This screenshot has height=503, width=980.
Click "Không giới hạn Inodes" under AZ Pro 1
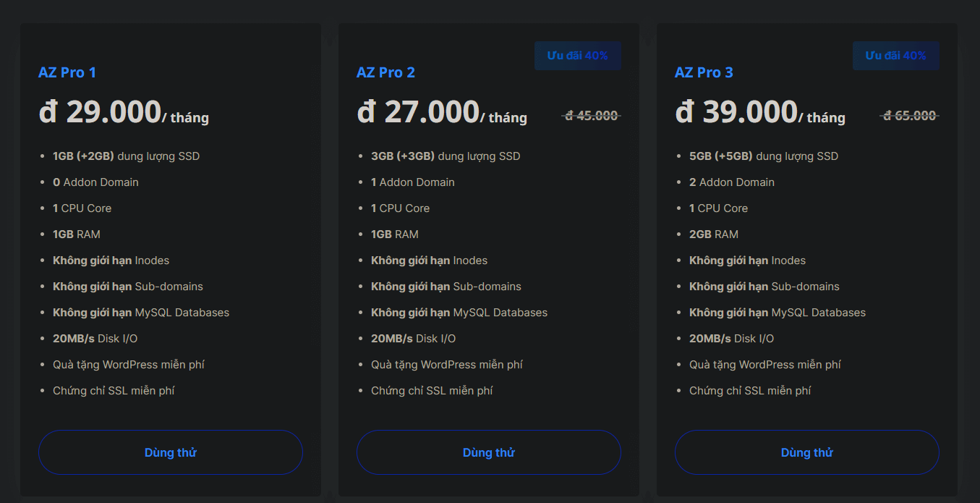111,261
